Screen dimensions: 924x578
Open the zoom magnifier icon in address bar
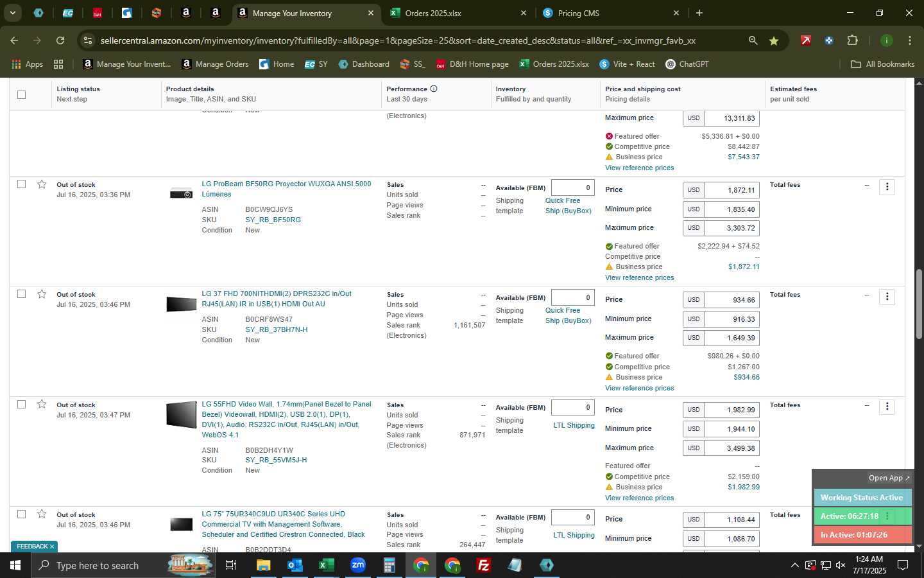pos(753,40)
